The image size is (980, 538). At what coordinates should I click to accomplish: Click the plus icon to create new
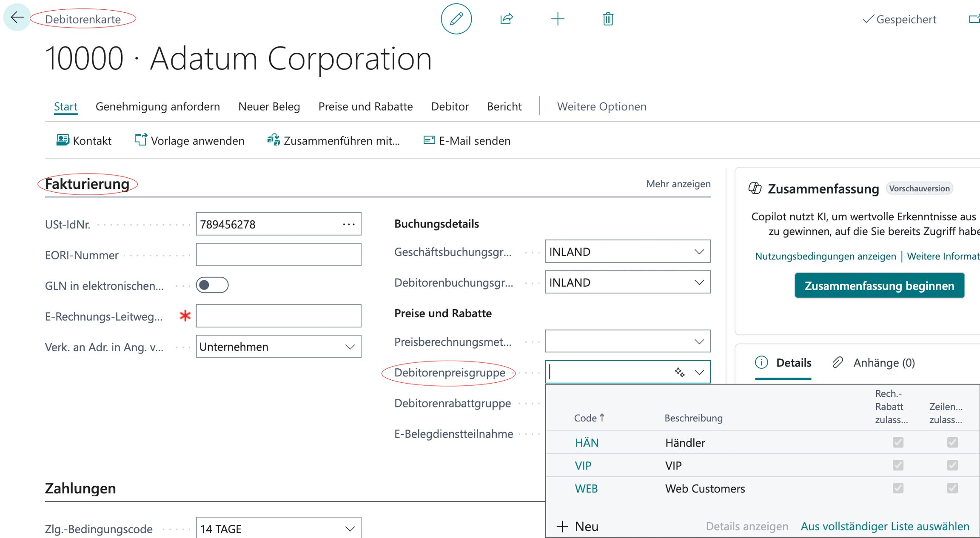558,19
